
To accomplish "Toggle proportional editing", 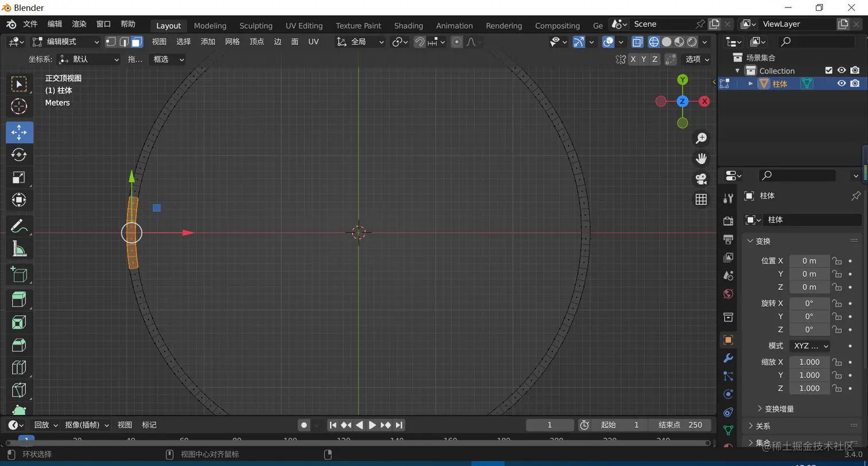I will click(457, 42).
